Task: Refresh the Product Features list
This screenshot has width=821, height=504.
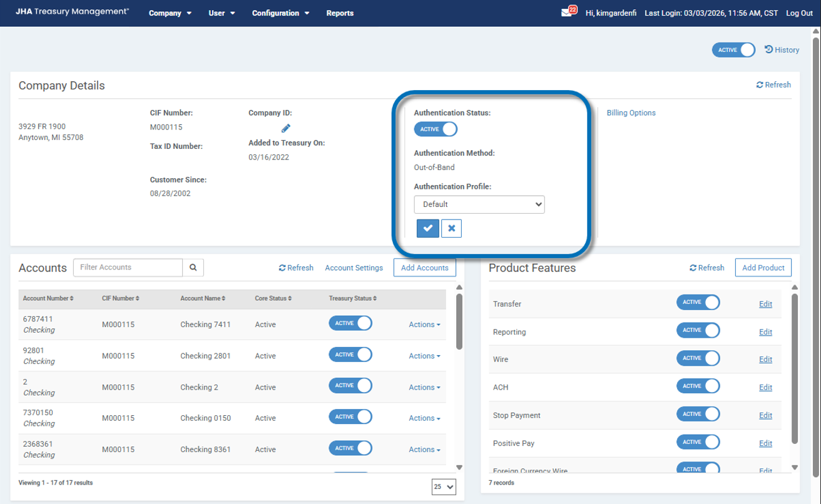Action: click(706, 268)
